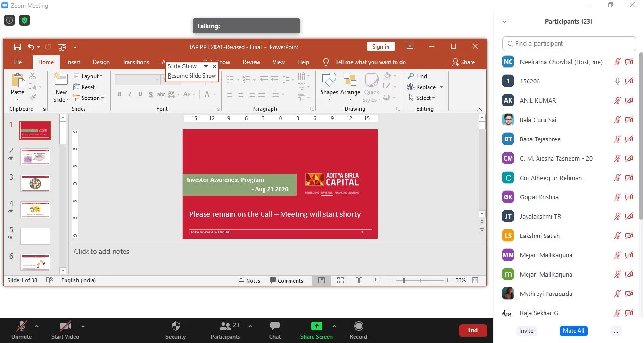The width and height of the screenshot is (644, 343).
Task: Toggle Gopal Krishna's muted microphone icon
Action: pos(617,197)
